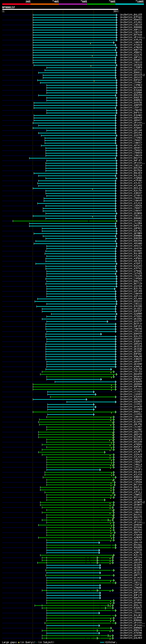The width and height of the screenshot is (146, 644).
Task: Click UniRef100_A7PLF6 label
Action: point(131,40)
